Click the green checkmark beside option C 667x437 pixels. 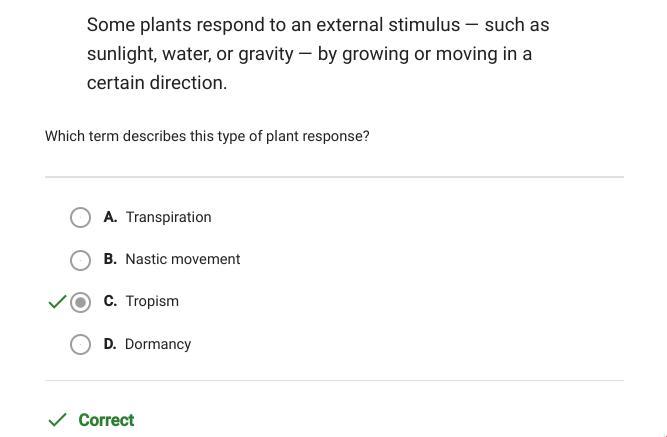[57, 301]
